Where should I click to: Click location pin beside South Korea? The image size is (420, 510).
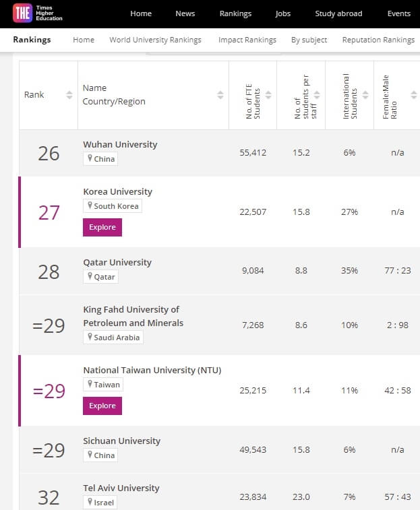(90, 205)
